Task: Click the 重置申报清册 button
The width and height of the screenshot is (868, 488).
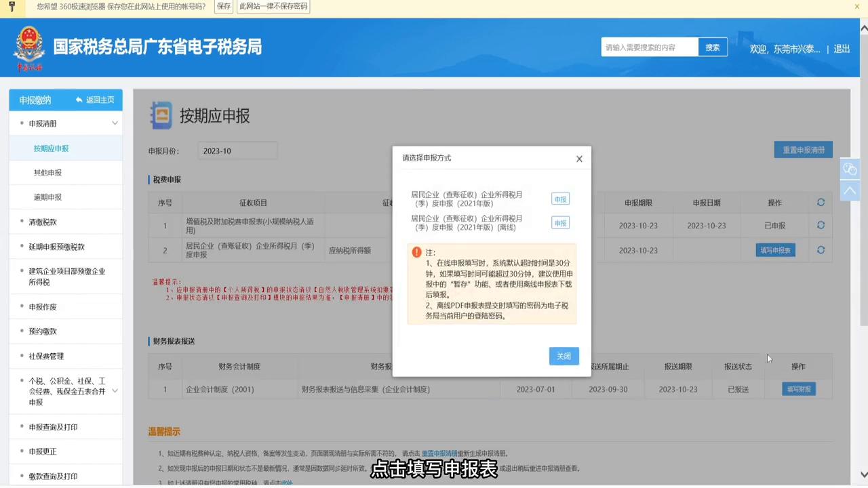Action: pyautogui.click(x=803, y=150)
